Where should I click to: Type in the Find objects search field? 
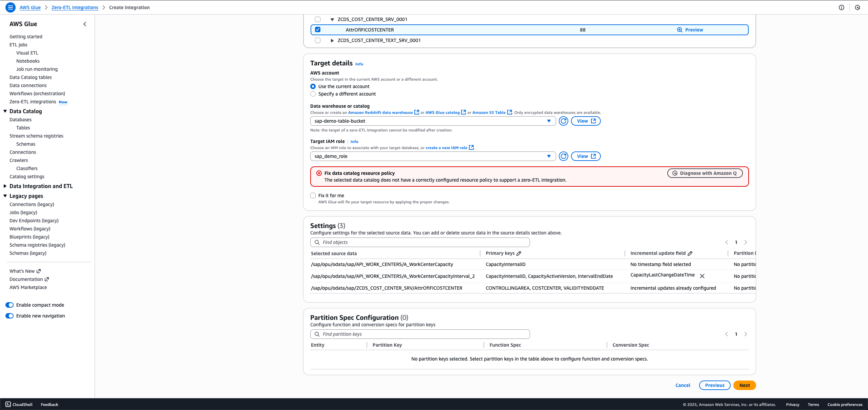click(x=420, y=242)
